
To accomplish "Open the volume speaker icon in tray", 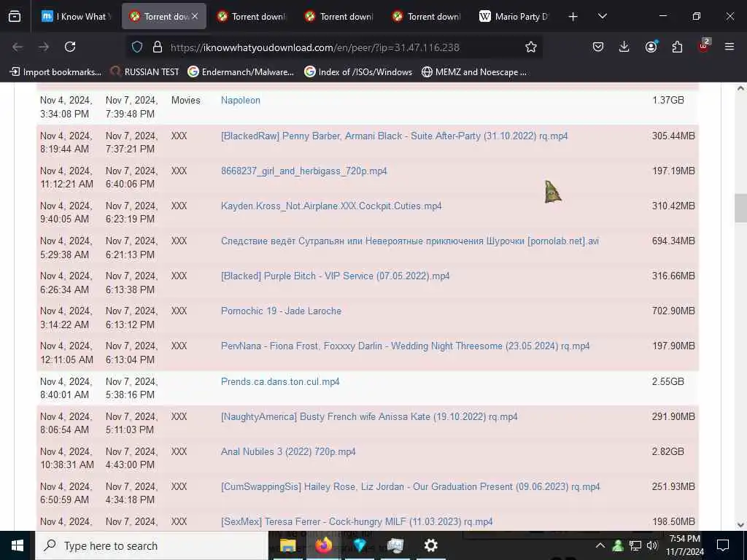I will coord(652,545).
